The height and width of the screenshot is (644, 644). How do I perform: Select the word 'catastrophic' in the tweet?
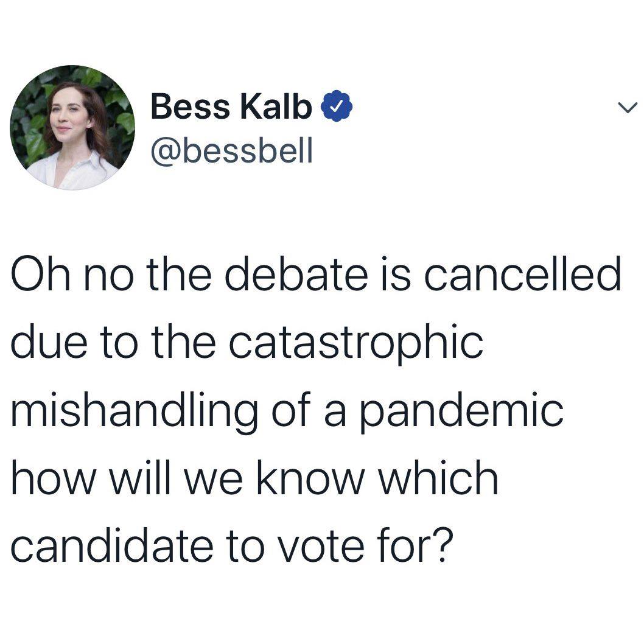coord(356,342)
